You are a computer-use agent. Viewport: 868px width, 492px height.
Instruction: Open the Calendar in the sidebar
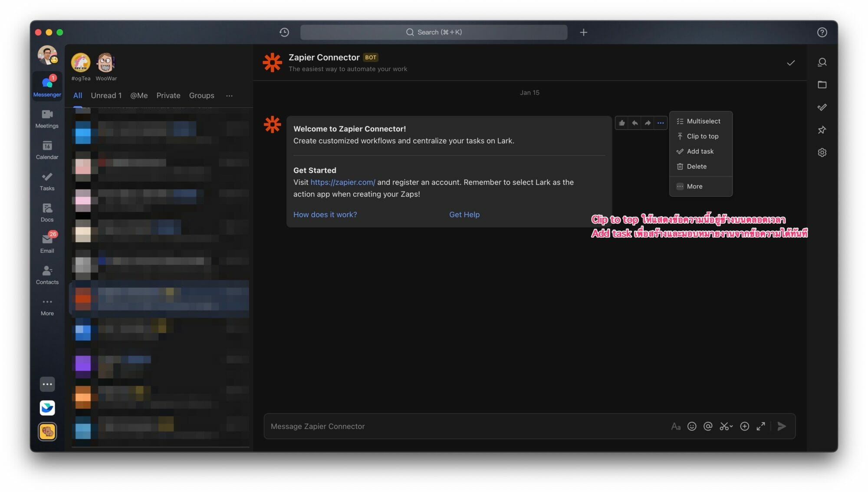47,150
